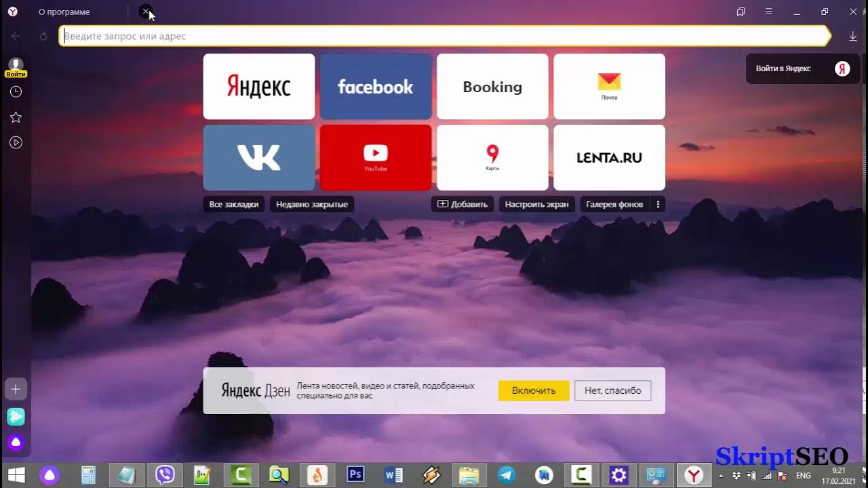Open Dropbox icon in system tray
The height and width of the screenshot is (488, 868).
[736, 476]
